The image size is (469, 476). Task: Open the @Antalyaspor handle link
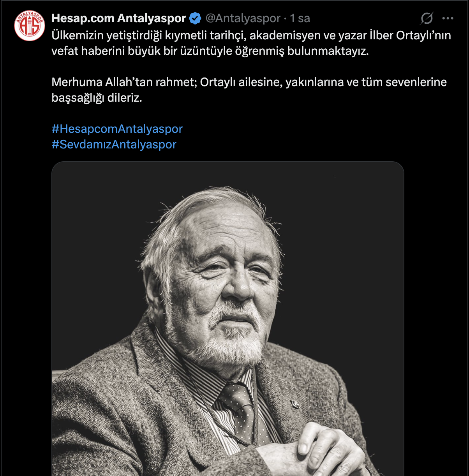pyautogui.click(x=243, y=18)
